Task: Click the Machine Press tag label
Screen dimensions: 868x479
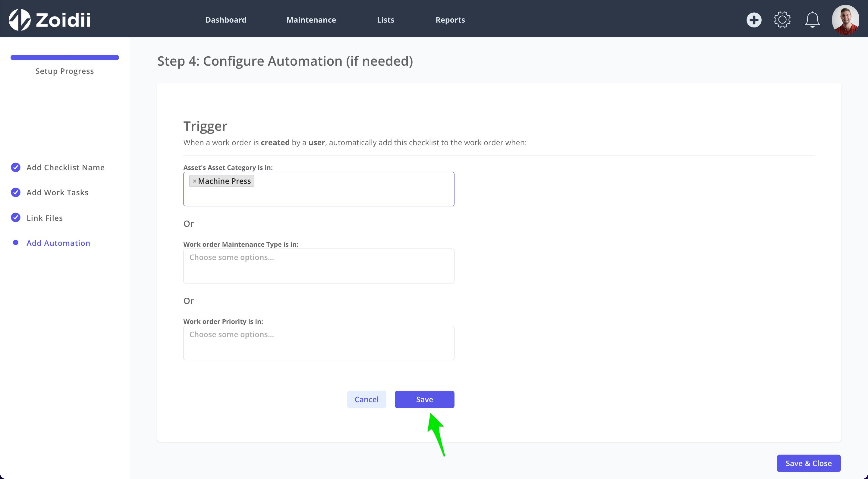Action: point(225,181)
